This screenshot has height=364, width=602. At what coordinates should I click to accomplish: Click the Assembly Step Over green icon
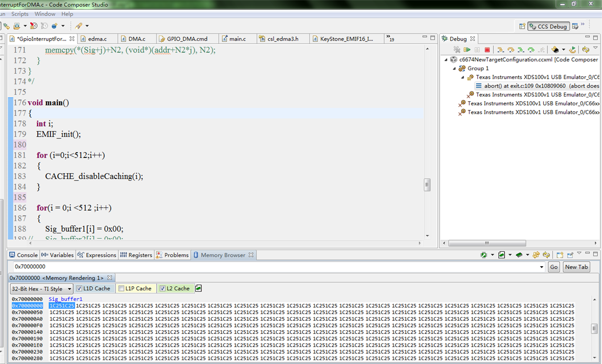pyautogui.click(x=531, y=49)
